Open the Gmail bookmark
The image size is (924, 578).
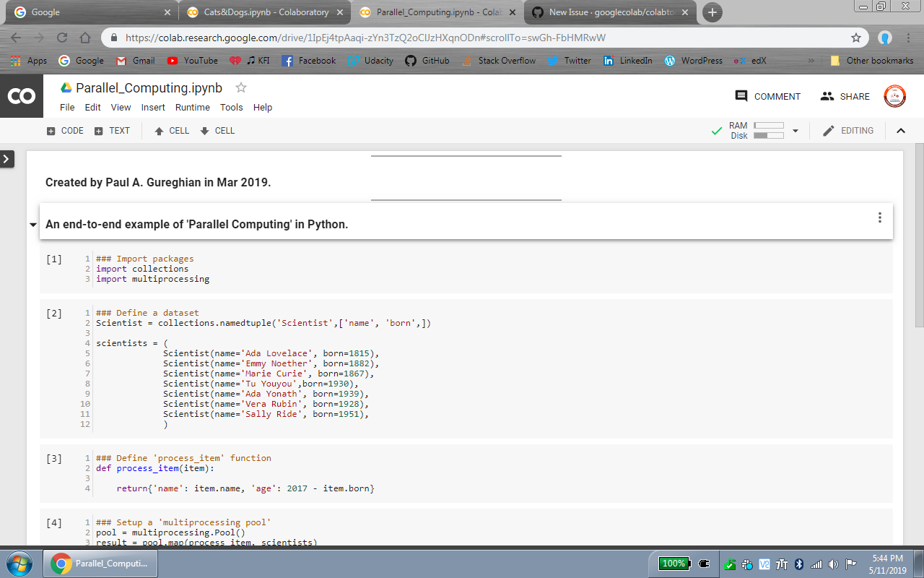pos(136,61)
